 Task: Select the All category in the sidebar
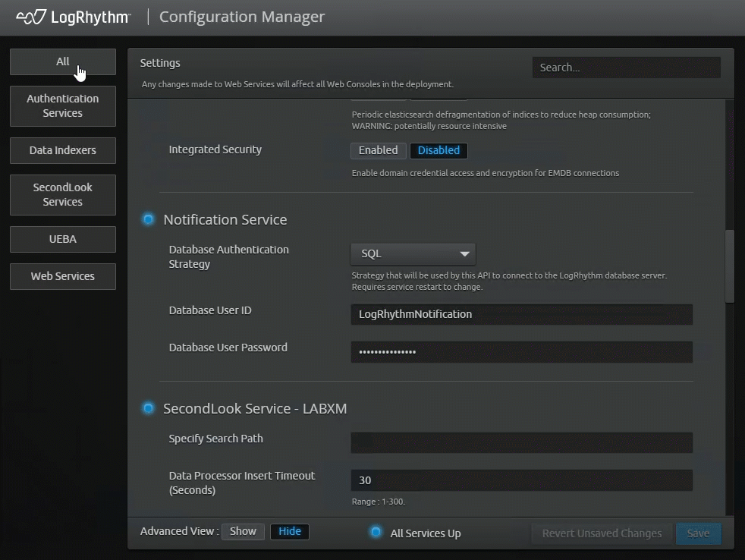click(62, 62)
